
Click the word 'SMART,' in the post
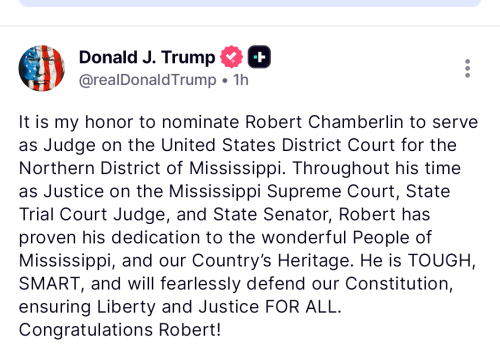pyautogui.click(x=52, y=284)
